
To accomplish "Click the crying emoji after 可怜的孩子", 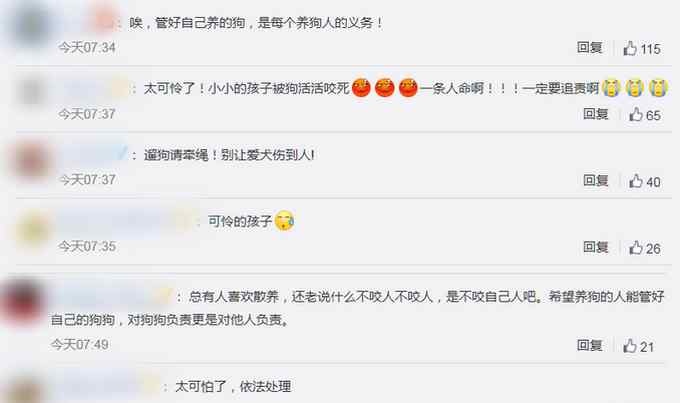I will coord(284,221).
